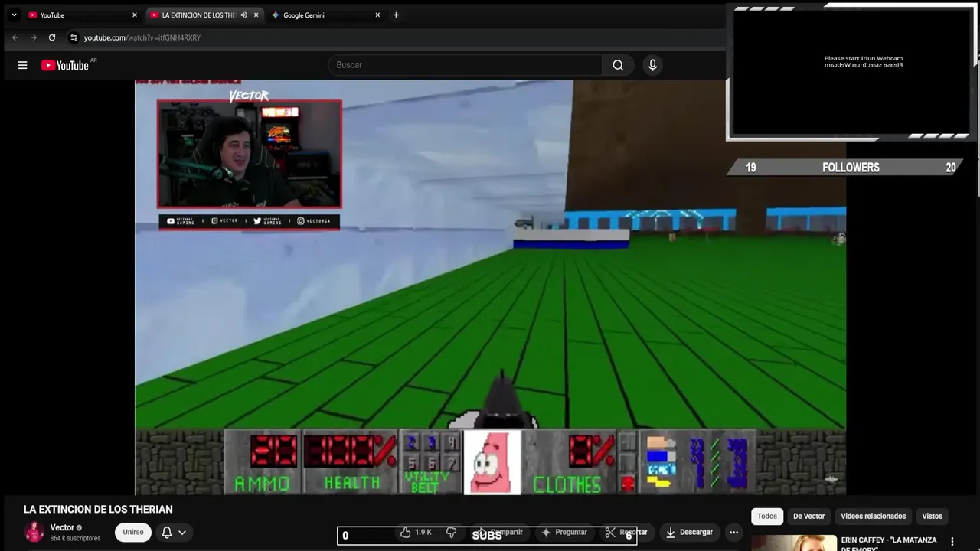Like the video with thumbs up

[416, 532]
